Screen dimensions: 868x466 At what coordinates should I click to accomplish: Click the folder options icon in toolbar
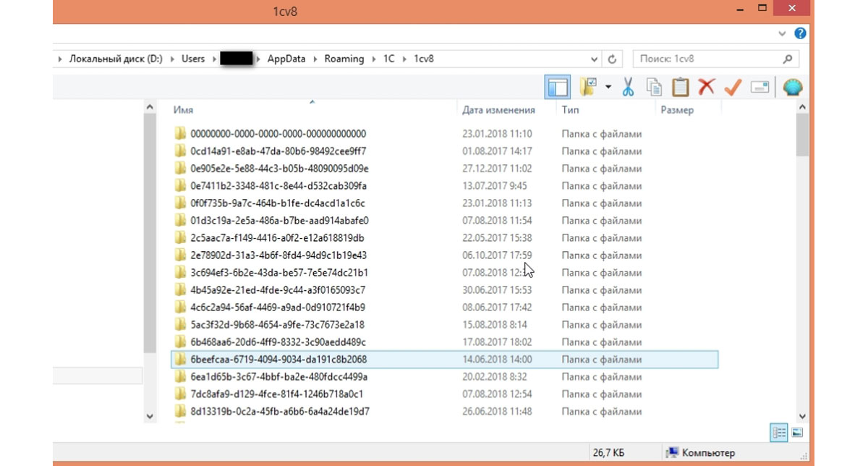tap(589, 88)
